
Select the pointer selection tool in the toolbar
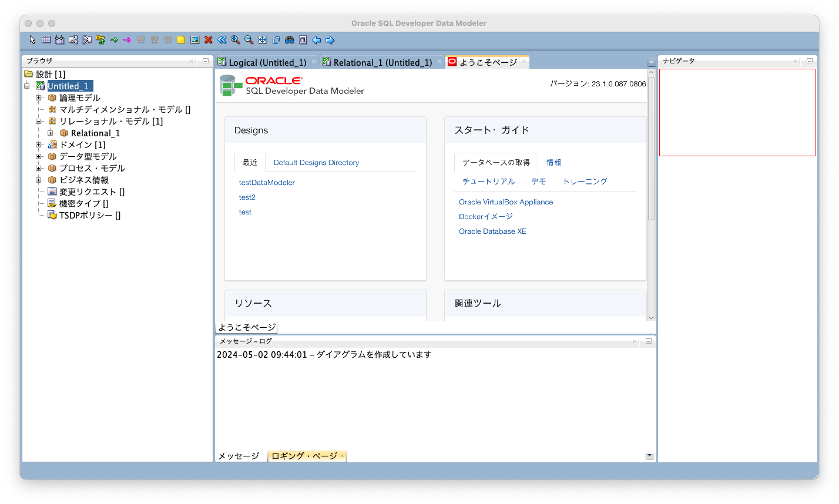[x=32, y=39]
